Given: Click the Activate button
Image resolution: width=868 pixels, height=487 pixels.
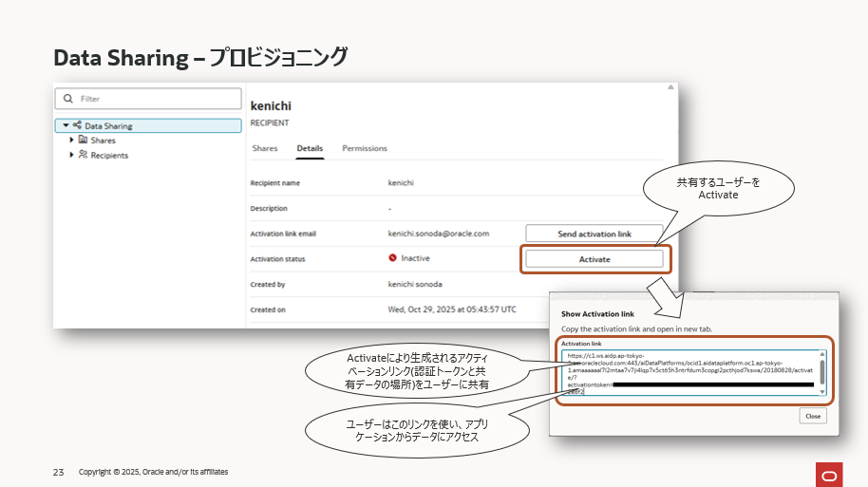Looking at the screenshot, I should point(594,259).
